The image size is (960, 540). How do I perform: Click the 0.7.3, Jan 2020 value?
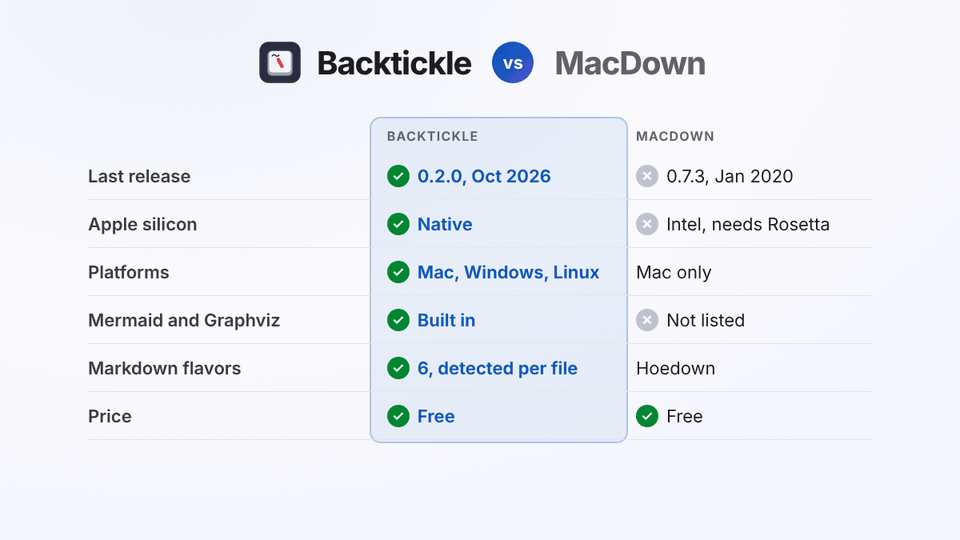729,176
